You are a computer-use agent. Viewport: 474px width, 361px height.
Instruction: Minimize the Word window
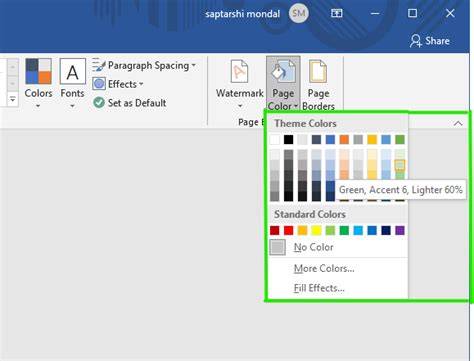375,13
